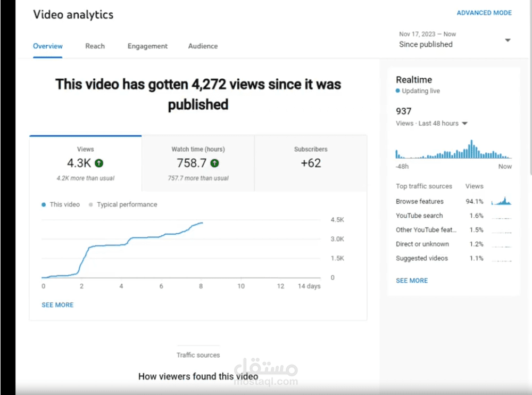
Task: Click the date range dropdown arrow
Action: pos(508,40)
